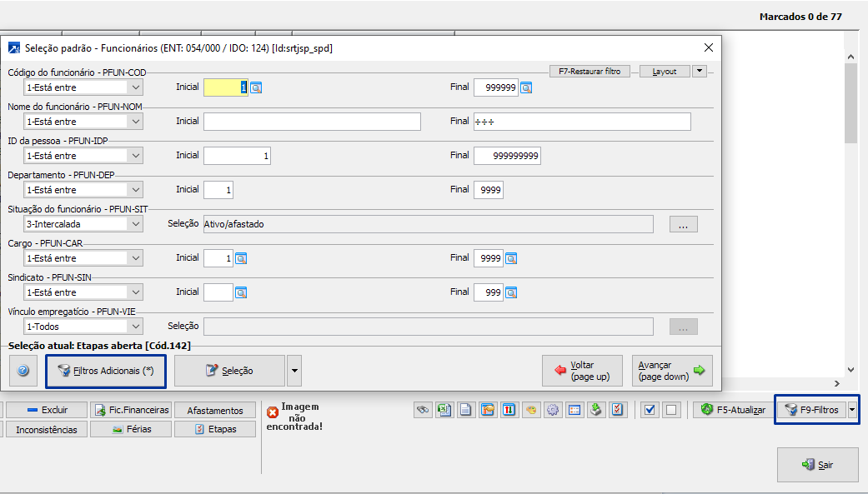868x494 pixels.
Task: Click the Filtros Adicionais button
Action: [x=106, y=371]
